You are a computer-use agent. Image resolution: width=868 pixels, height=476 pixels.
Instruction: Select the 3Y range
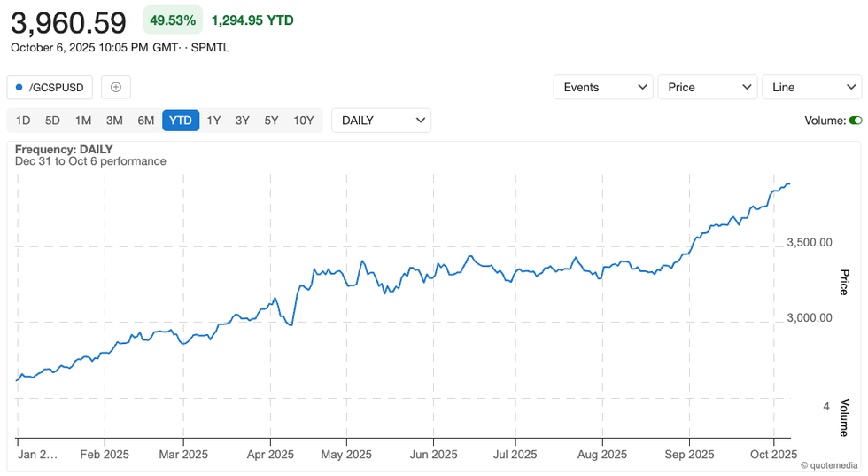pos(242,121)
